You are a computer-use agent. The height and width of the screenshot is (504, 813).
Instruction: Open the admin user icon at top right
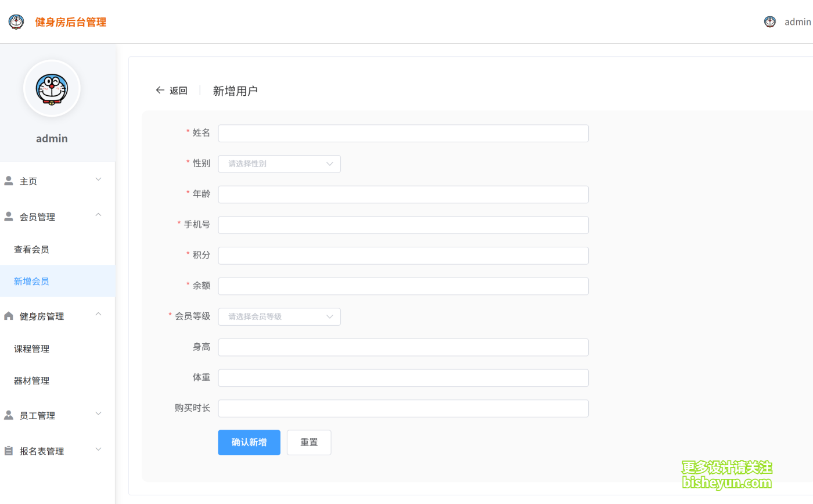[769, 21]
